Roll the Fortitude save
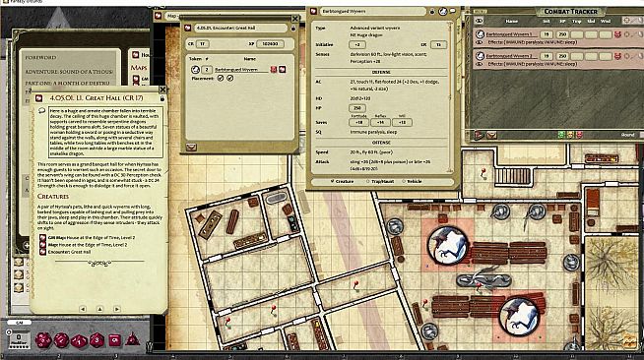Viewport: 644px width, 360px height. click(358, 122)
